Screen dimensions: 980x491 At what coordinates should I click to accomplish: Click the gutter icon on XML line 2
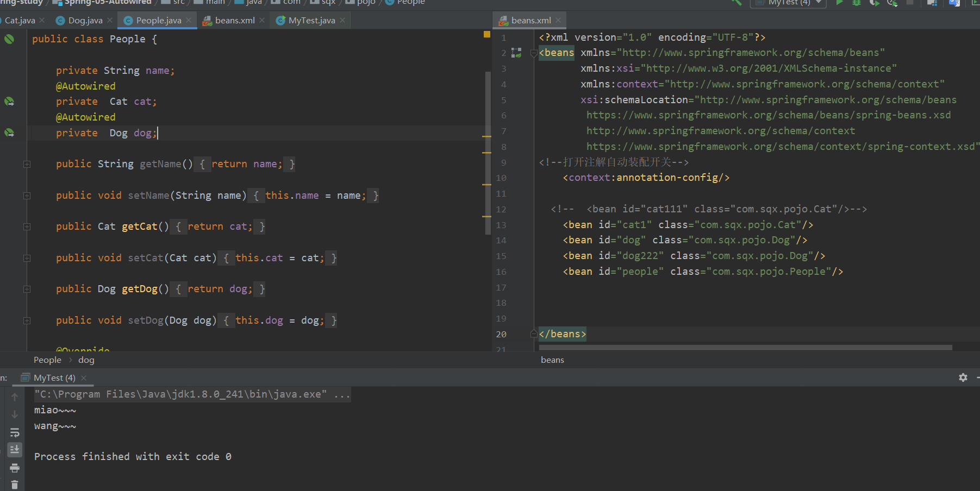click(516, 53)
